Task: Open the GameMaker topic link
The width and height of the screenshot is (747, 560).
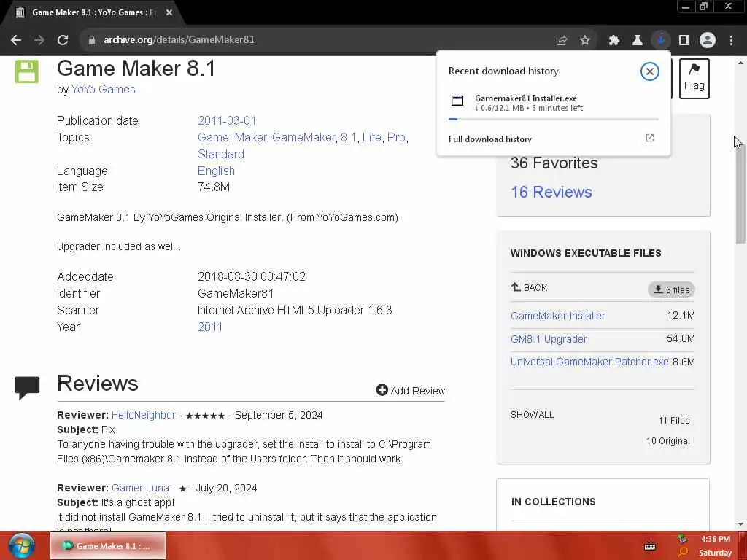Action: pyautogui.click(x=303, y=138)
